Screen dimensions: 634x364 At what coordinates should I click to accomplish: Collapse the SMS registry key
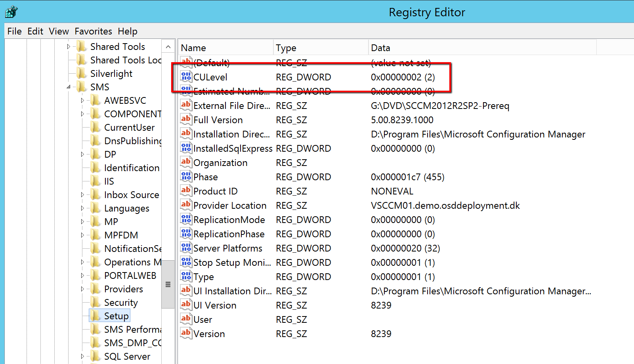point(69,87)
